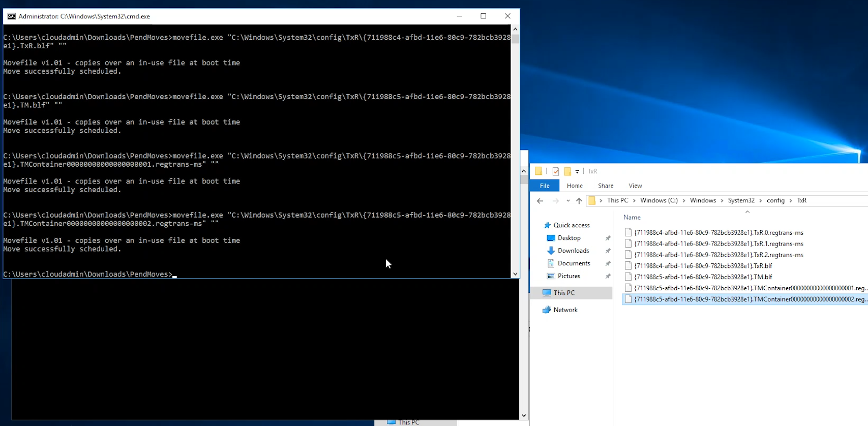Viewport: 868px width, 426px height.
Task: Navigate to This PC in breadcrumb path
Action: [617, 200]
